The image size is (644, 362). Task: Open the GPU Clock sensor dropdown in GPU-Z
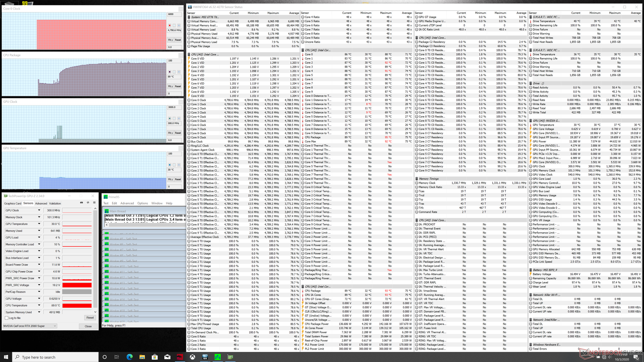click(x=39, y=210)
